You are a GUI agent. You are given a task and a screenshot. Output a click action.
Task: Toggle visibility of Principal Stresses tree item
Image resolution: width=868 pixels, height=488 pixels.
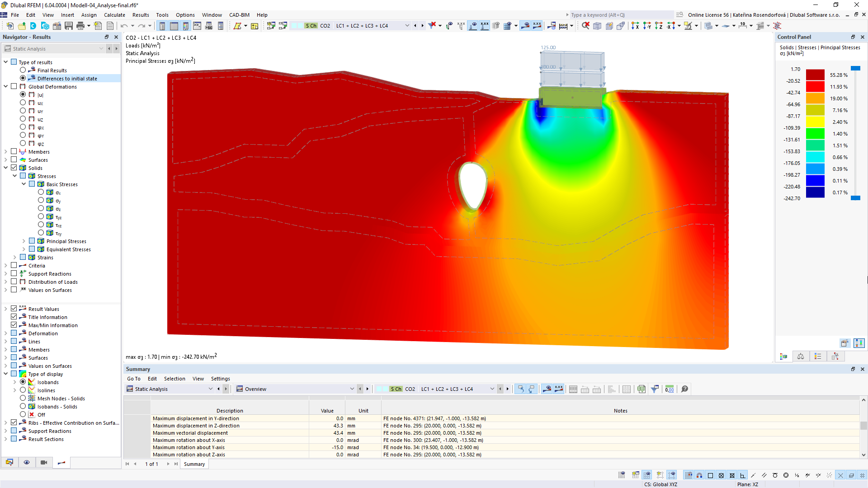tap(34, 241)
